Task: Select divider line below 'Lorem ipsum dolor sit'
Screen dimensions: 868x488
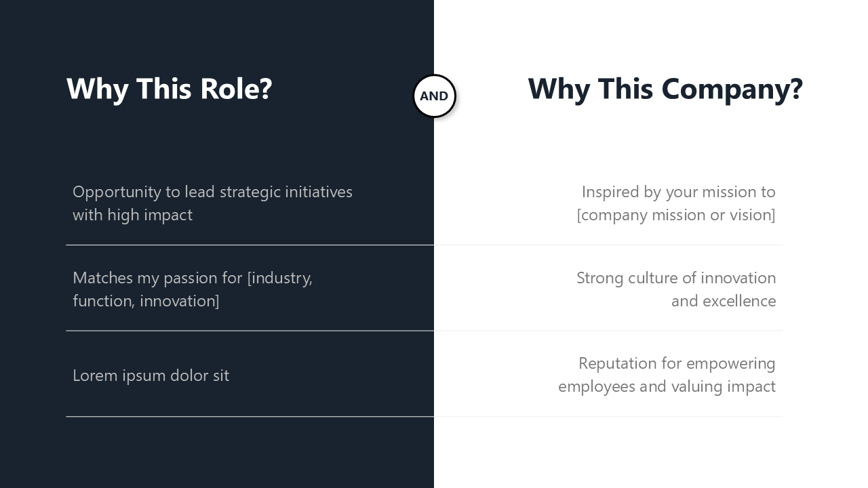Action: pyautogui.click(x=250, y=416)
